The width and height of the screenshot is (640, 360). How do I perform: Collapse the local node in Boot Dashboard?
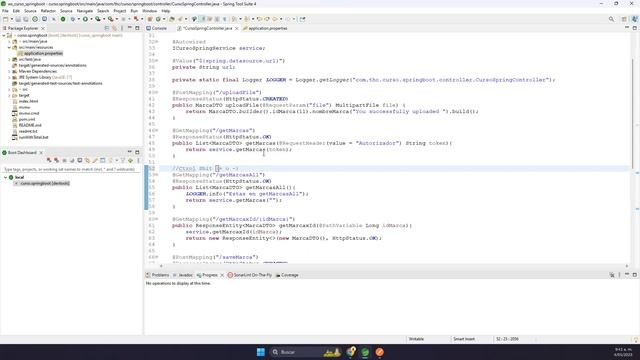coord(5,178)
